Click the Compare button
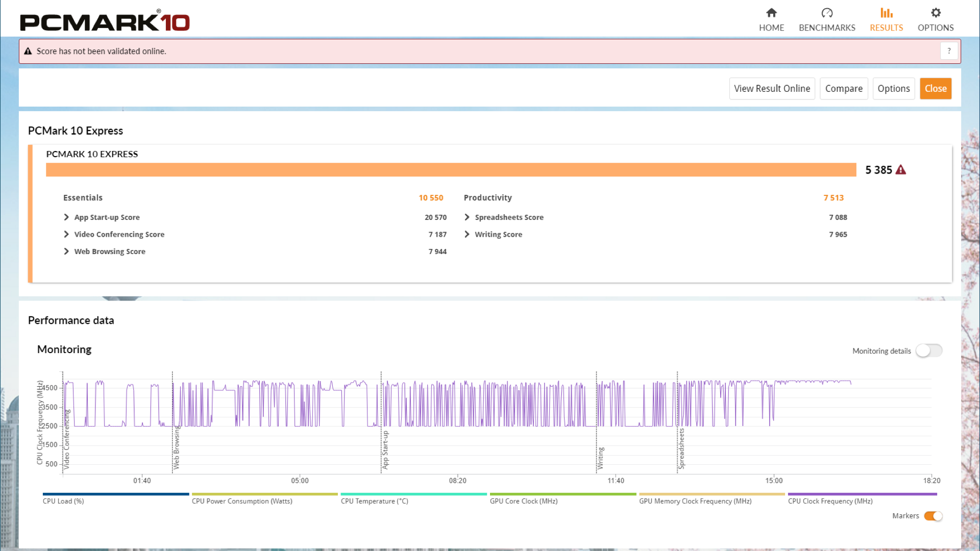980x551 pixels. [x=843, y=88]
